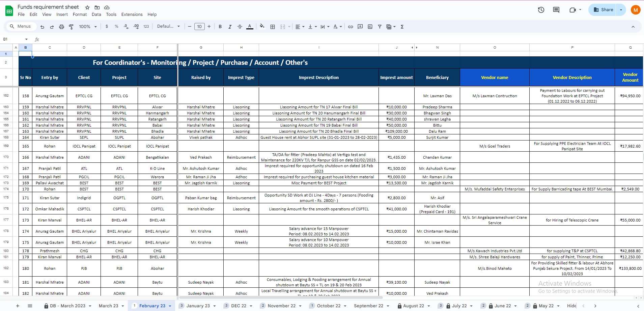The image size is (644, 311).
Task: Open the font family dropdown
Action: tap(168, 26)
